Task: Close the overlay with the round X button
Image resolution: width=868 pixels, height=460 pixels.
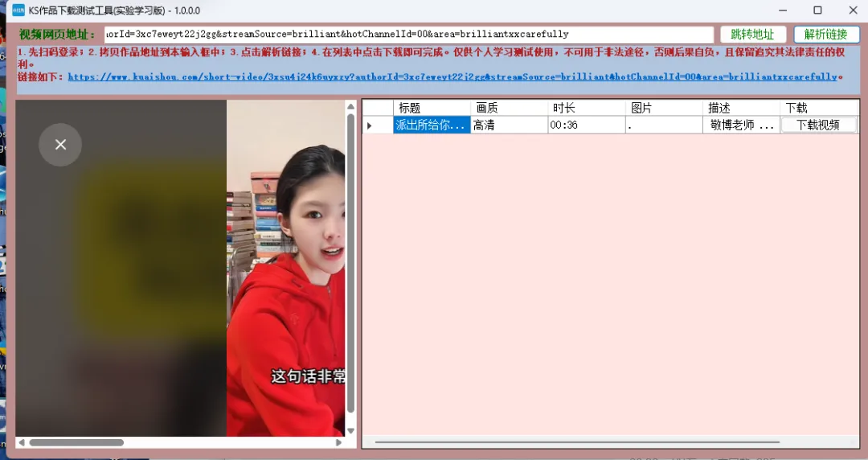Action: pos(60,145)
